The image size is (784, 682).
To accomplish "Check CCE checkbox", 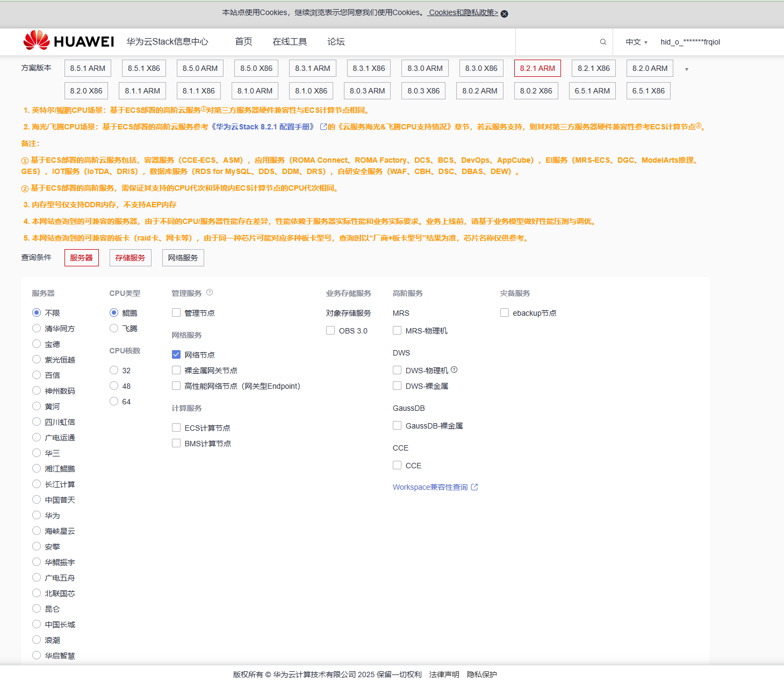I will pos(397,465).
